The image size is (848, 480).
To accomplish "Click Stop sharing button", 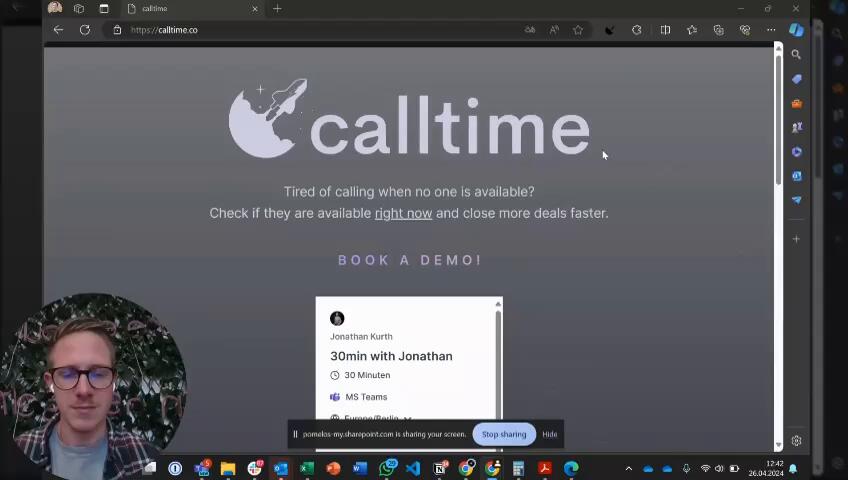I will (504, 434).
